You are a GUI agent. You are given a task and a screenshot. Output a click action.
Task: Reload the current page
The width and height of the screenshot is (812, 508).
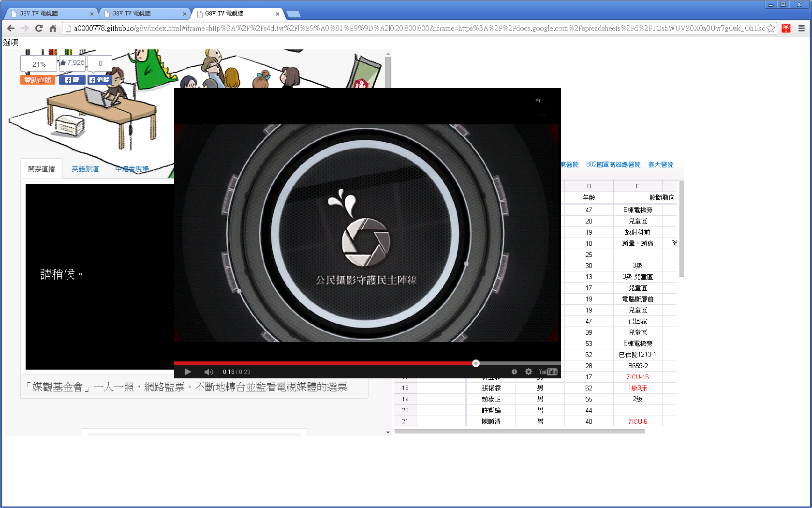coord(39,29)
